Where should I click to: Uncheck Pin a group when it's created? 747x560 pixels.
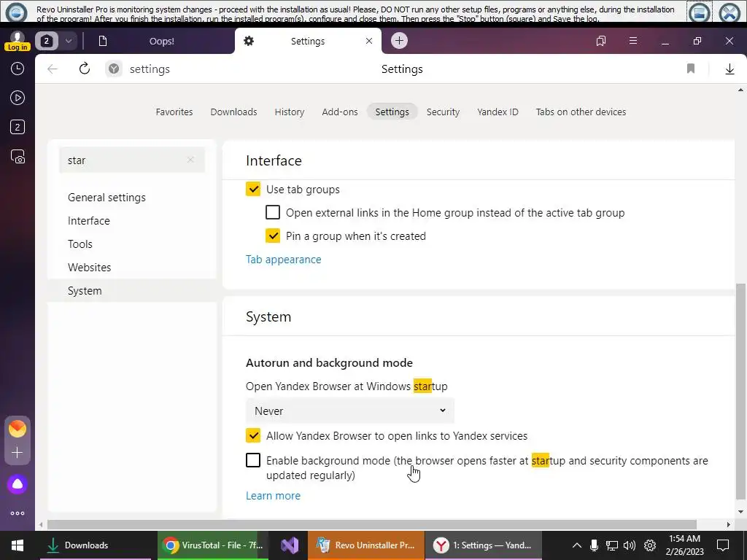pyautogui.click(x=273, y=236)
